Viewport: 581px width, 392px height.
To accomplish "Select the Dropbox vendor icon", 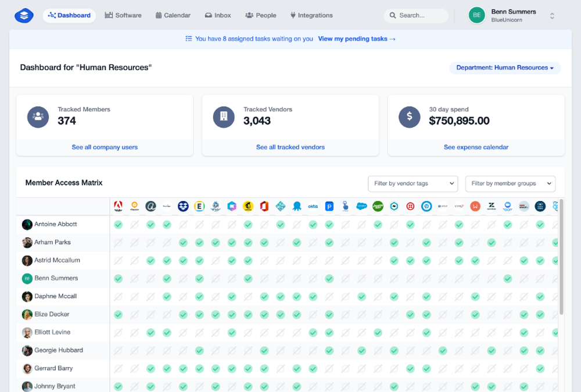I will point(183,206).
